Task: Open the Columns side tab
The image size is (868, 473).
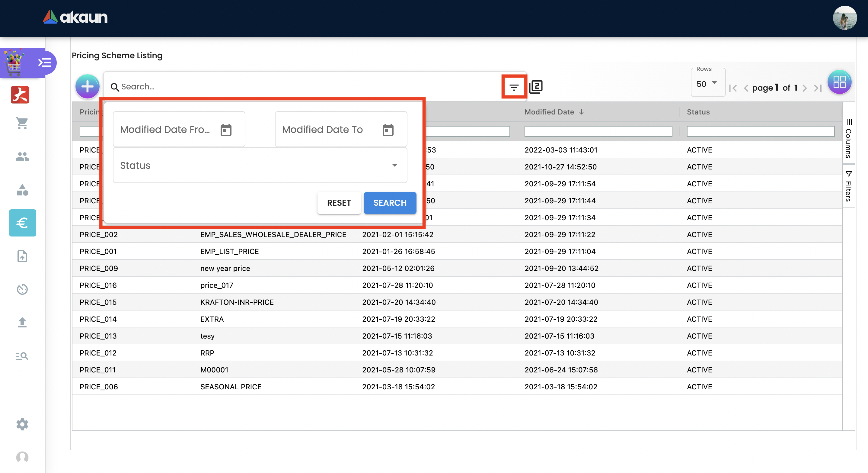Action: (848, 139)
